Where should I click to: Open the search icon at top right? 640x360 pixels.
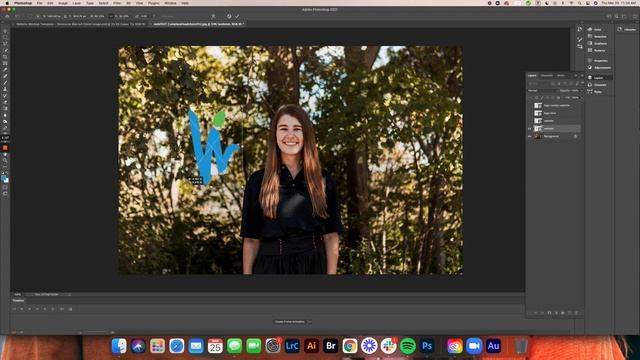pyautogui.click(x=616, y=16)
